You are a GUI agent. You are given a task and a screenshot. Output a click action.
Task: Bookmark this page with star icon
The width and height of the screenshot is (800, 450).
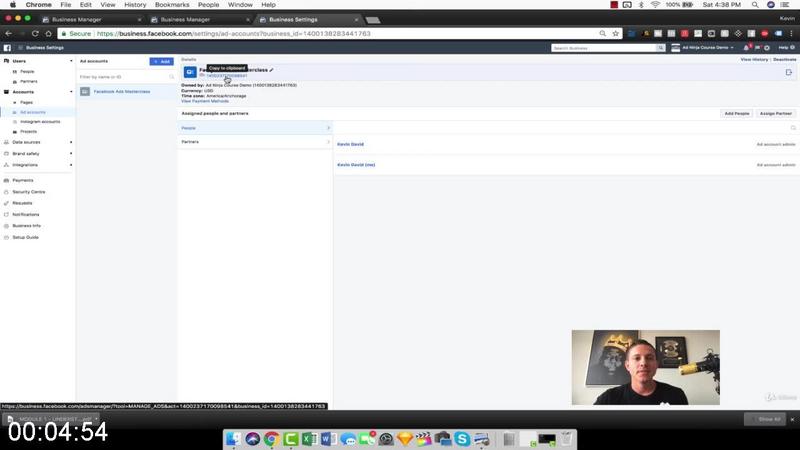click(616, 33)
